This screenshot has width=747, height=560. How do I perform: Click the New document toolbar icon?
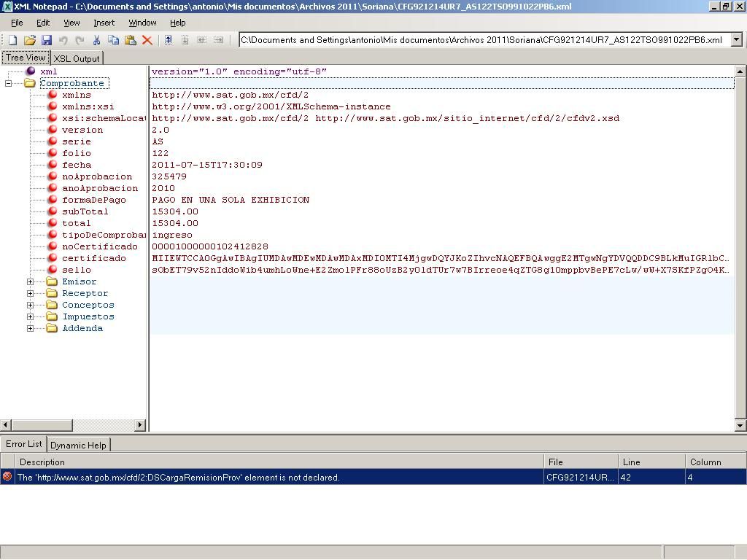click(x=13, y=40)
